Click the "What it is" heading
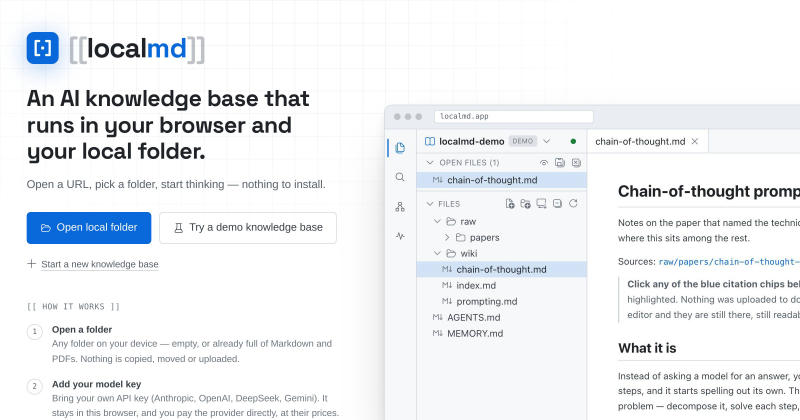The width and height of the screenshot is (800, 420). [x=647, y=348]
